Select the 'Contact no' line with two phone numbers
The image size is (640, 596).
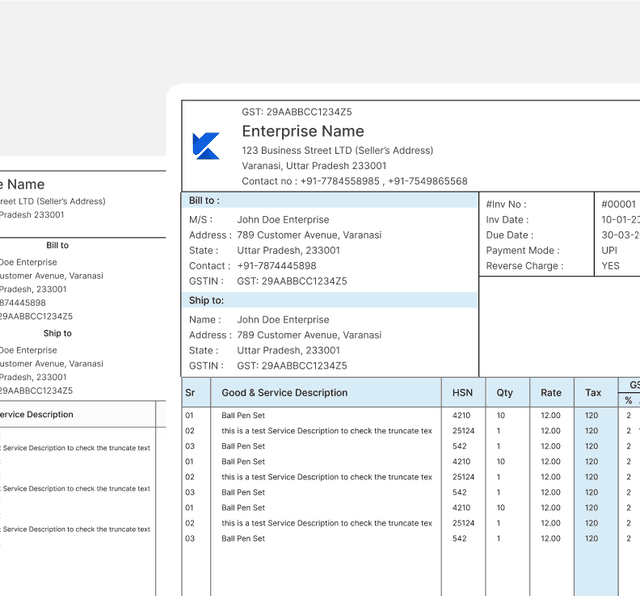click(355, 181)
